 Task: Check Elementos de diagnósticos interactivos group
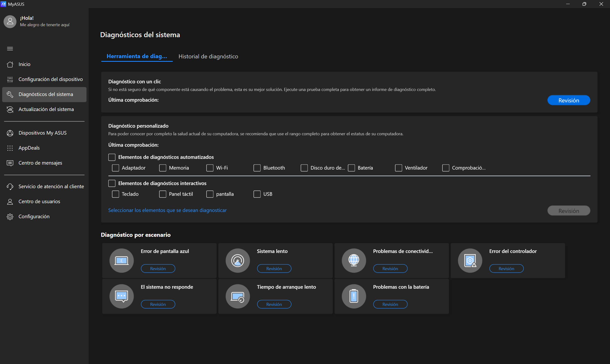(x=112, y=183)
